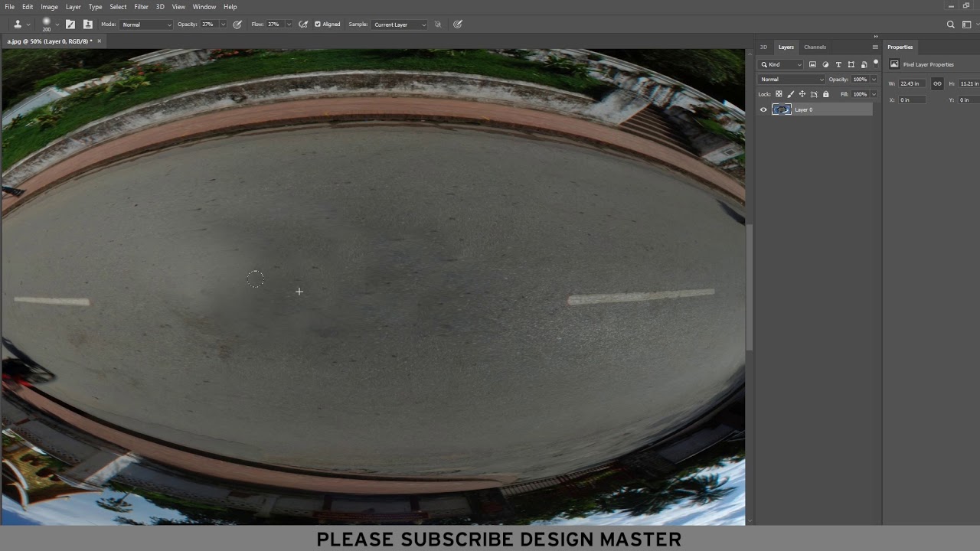Click the width W field 22.43 in

point(912,83)
